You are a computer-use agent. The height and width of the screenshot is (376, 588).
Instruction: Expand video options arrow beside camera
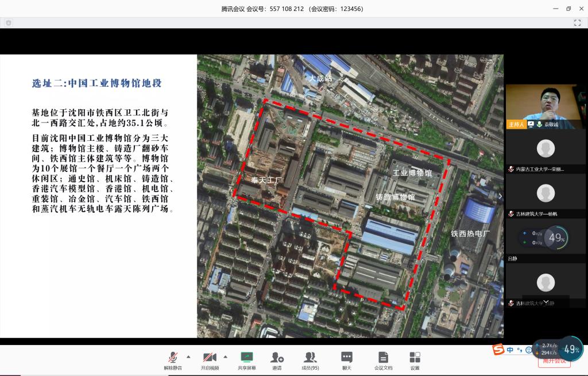point(225,356)
